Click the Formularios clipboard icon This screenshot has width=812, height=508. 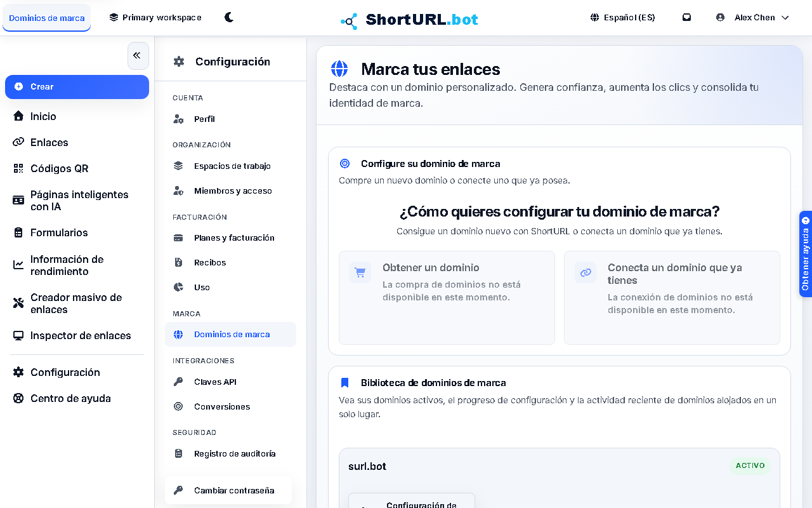18,232
